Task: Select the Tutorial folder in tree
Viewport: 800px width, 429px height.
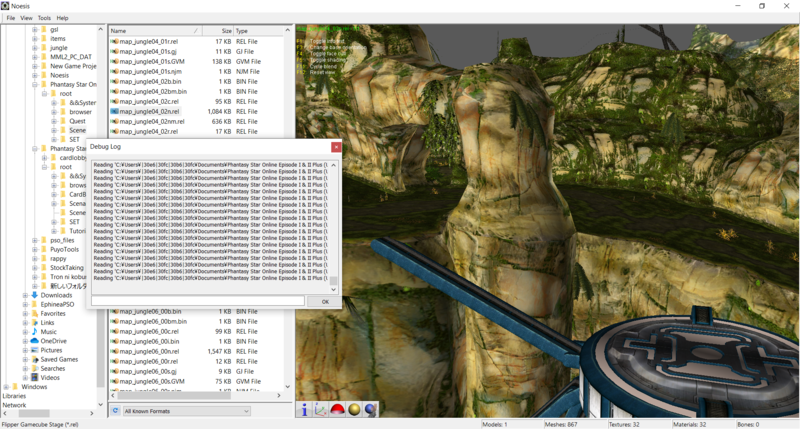Action: (78, 231)
